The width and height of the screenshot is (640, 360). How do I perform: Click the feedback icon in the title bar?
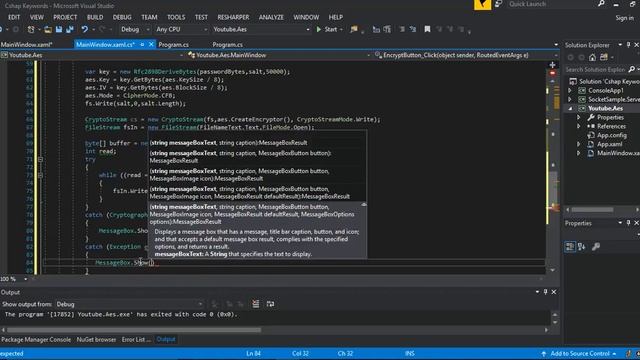(x=499, y=4)
